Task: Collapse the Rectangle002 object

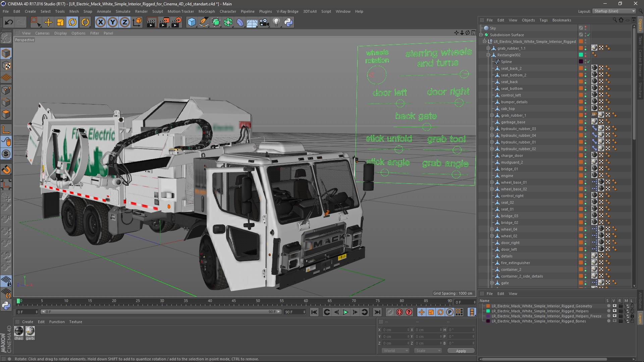Action: pos(489,55)
